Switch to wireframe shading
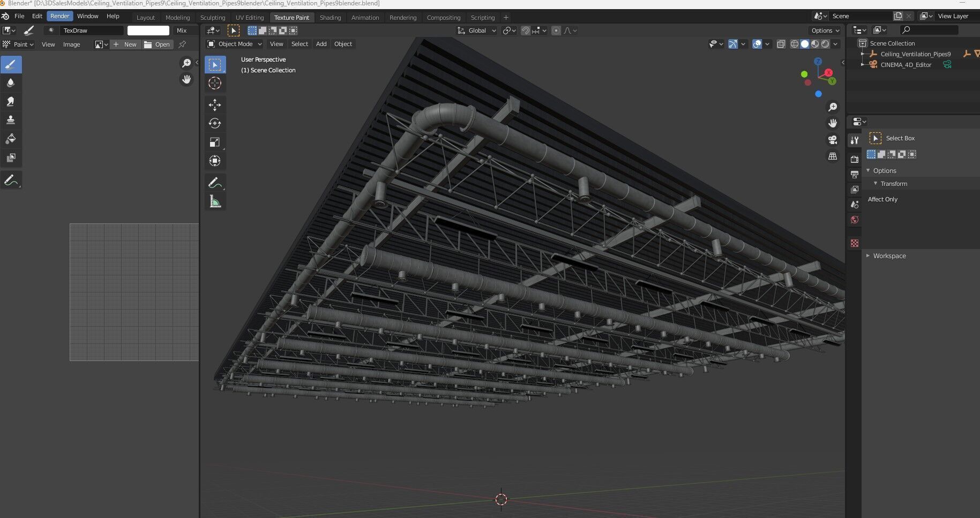Image resolution: width=980 pixels, height=518 pixels. pyautogui.click(x=795, y=44)
